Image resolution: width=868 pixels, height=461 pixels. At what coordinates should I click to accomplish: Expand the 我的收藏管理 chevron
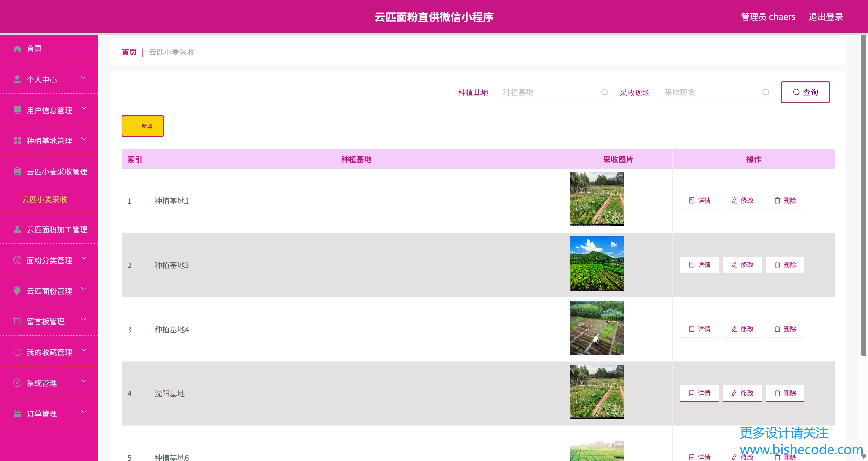[84, 350]
